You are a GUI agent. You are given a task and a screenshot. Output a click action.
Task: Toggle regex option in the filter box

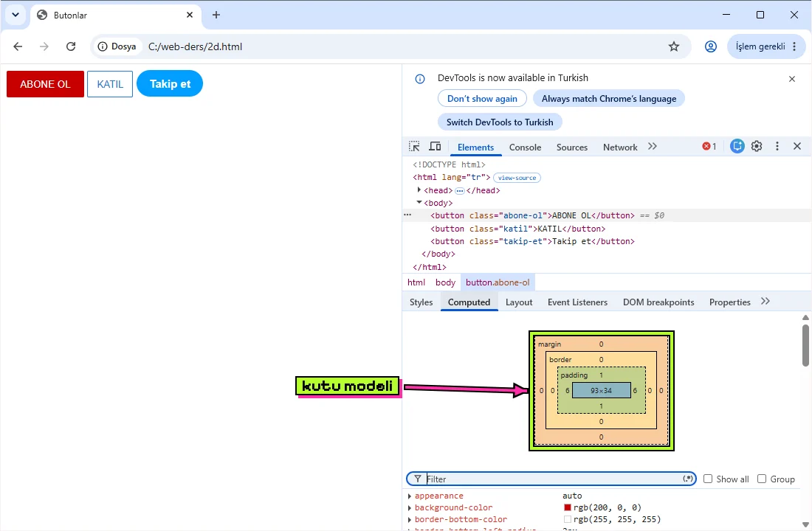click(x=688, y=479)
